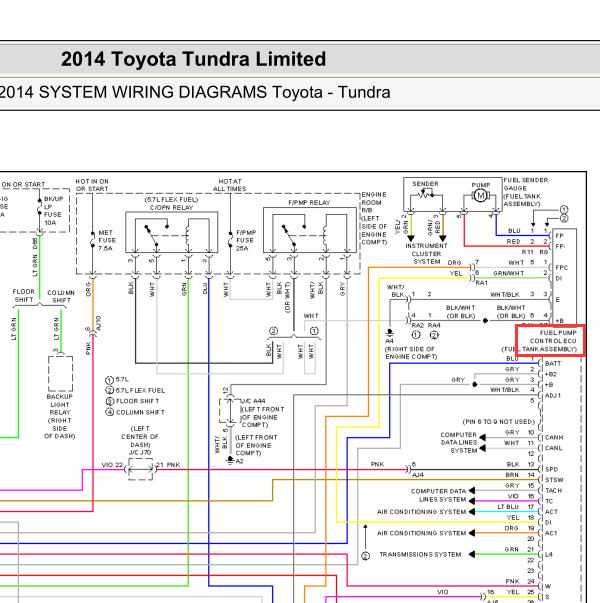The image size is (600, 603).
Task: Click legend entry 2 "5.7L FLEX FUEL"
Action: click(135, 390)
